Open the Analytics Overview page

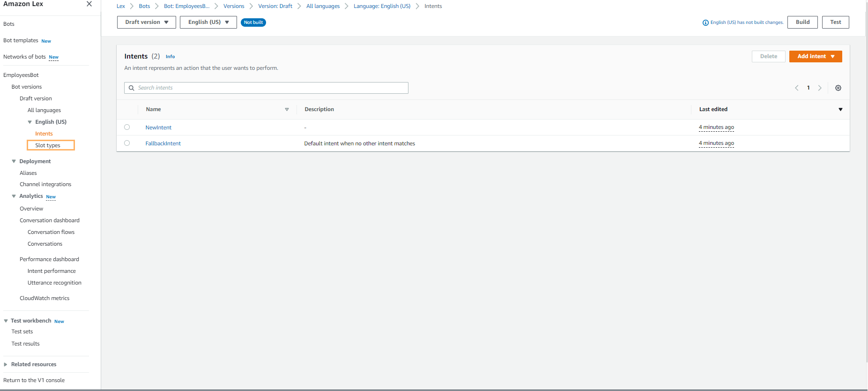pyautogui.click(x=31, y=209)
